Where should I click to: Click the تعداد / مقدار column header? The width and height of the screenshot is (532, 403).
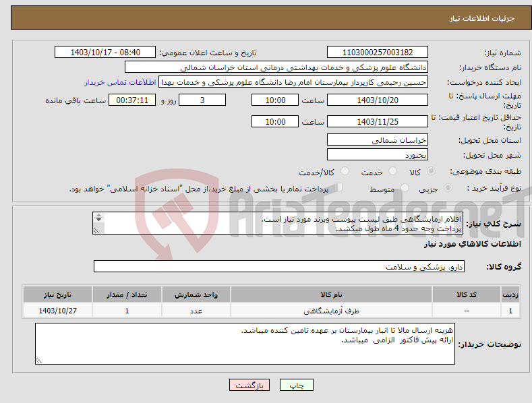127,294
